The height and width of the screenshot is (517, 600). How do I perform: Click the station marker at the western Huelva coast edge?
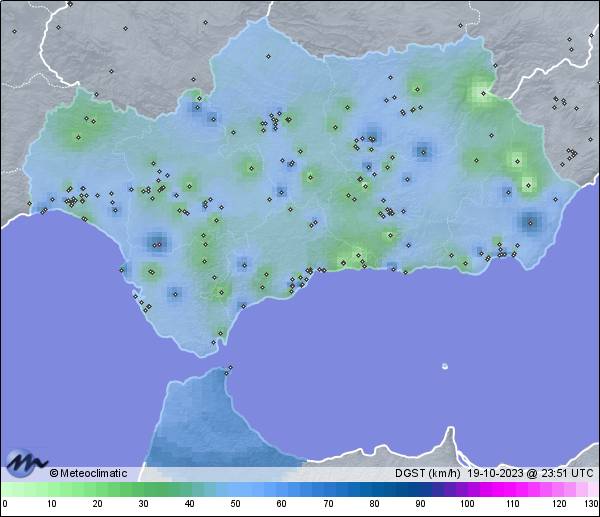(x=29, y=203)
